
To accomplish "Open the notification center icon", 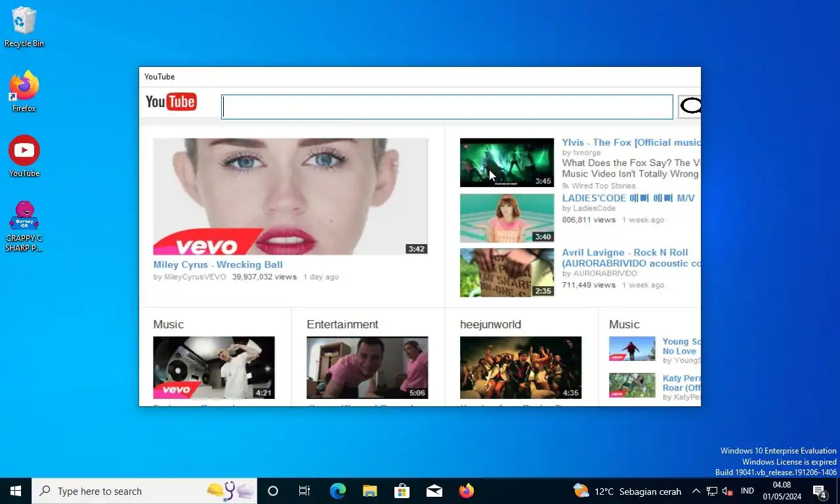I will coord(820,491).
